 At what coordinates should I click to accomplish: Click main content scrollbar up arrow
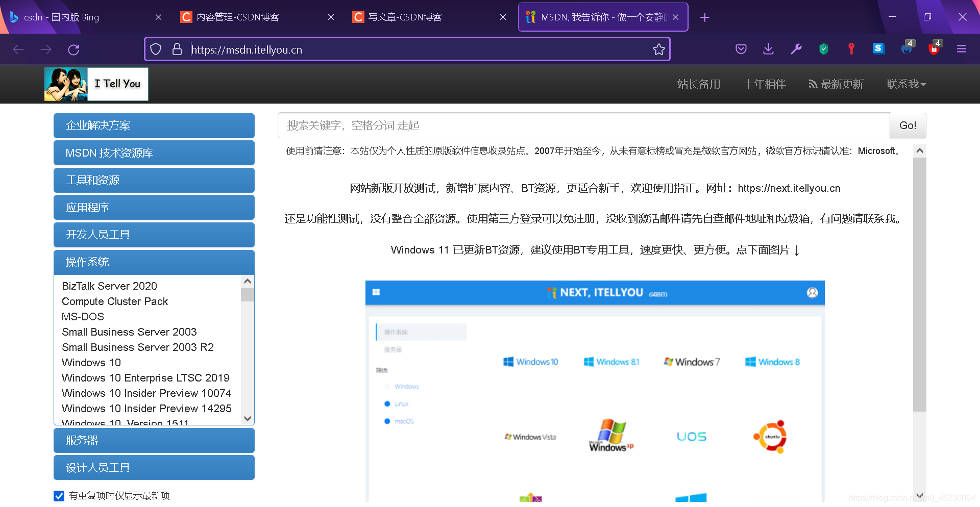[919, 151]
